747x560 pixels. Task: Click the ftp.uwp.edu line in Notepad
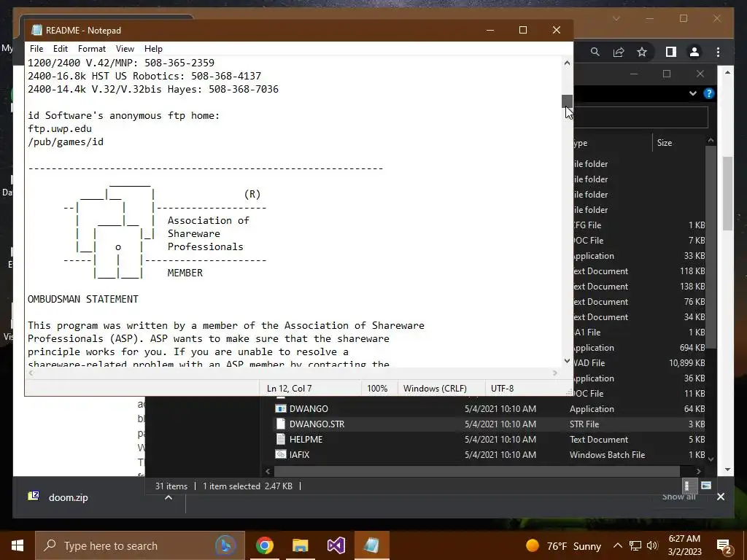pyautogui.click(x=60, y=128)
